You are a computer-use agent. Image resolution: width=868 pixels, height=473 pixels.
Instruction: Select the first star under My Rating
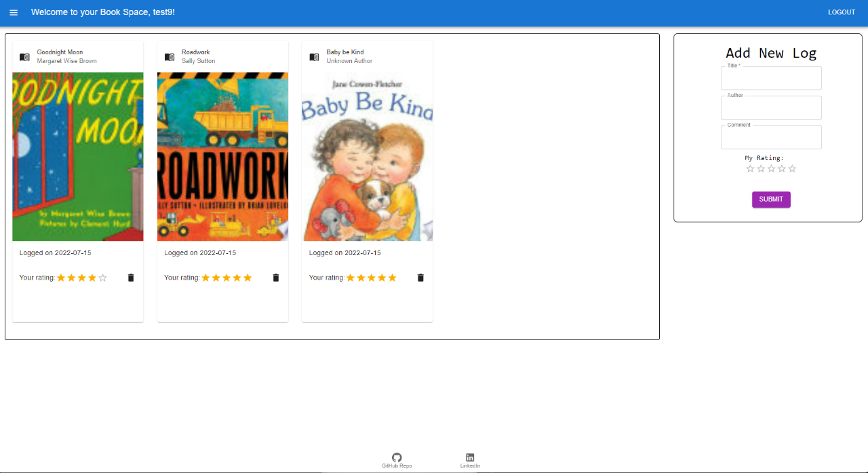(x=750, y=168)
